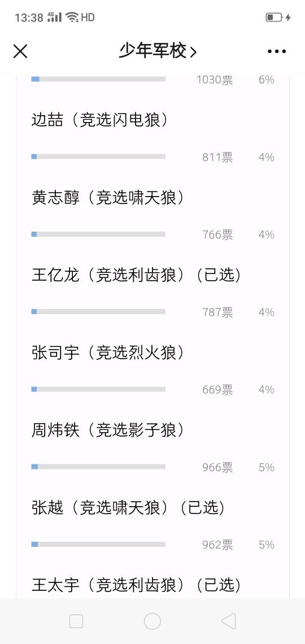Viewport: 305px width, 644px height.
Task: Tap the recent apps square button
Action: [x=76, y=621]
